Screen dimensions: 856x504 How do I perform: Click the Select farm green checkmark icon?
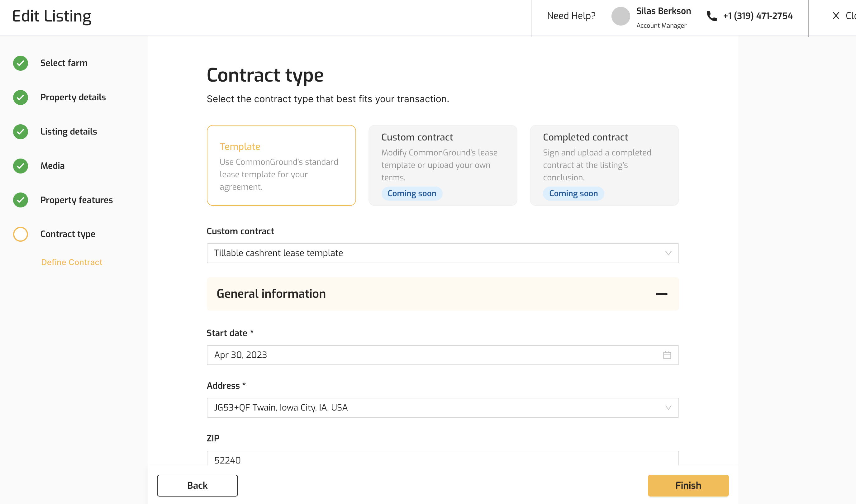[x=20, y=63]
